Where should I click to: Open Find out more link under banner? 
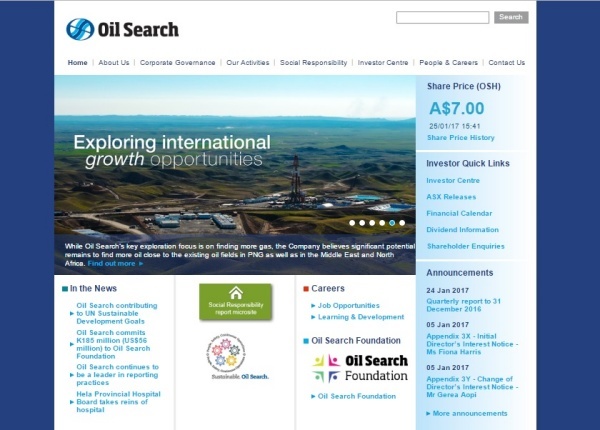point(113,263)
